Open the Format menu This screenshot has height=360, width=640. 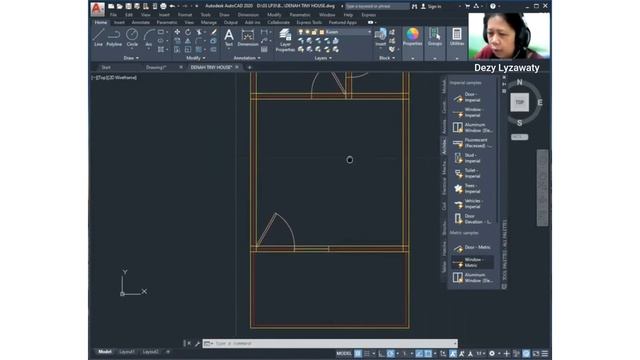(x=185, y=15)
